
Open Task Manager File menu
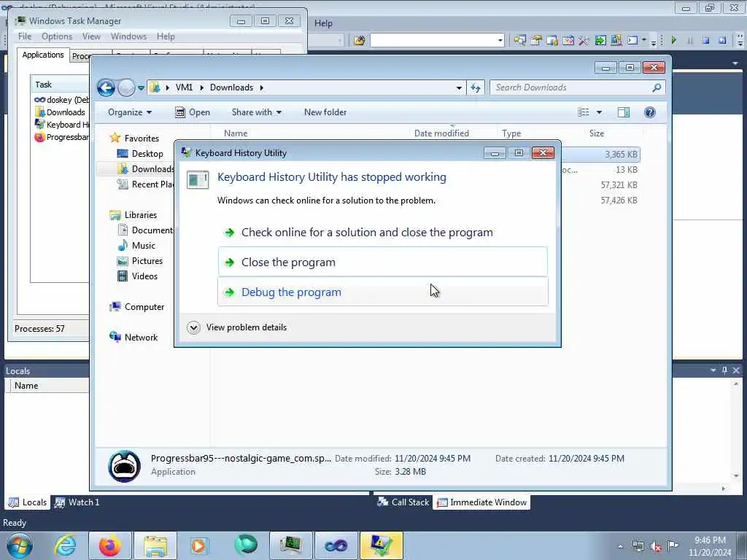point(25,36)
